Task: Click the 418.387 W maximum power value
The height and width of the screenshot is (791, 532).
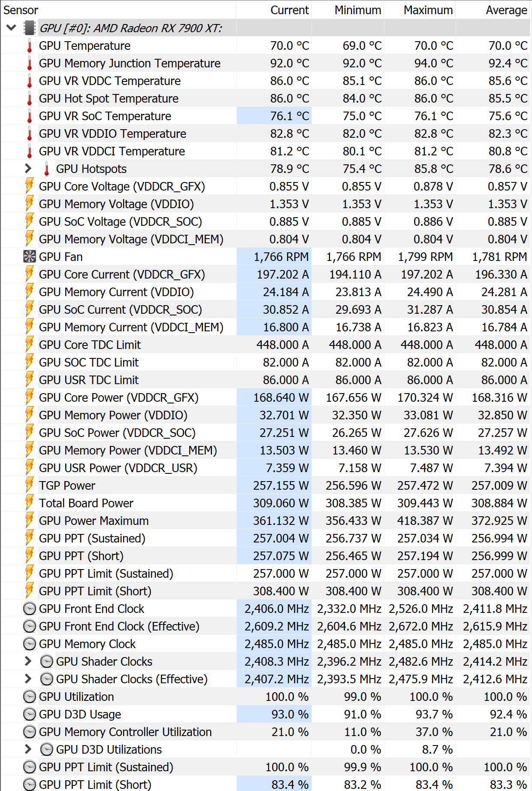Action: coord(425,521)
